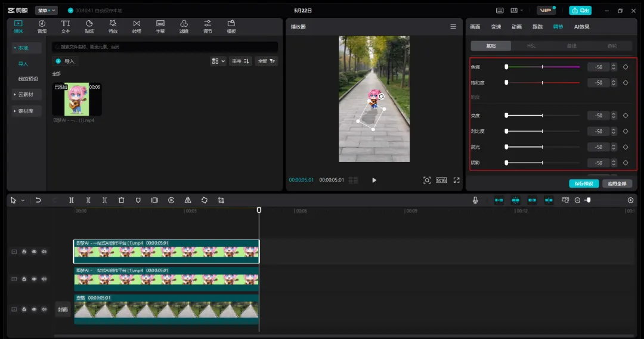This screenshot has width=644, height=339.
Task: Click the 保存预设 save preset button
Action: (584, 184)
